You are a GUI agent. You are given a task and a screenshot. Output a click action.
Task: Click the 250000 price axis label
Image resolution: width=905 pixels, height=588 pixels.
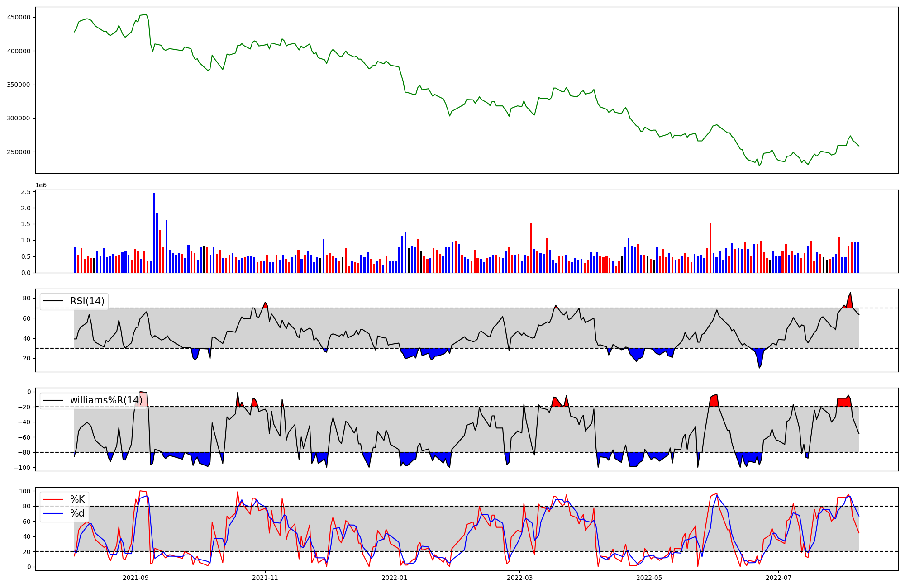coord(19,152)
